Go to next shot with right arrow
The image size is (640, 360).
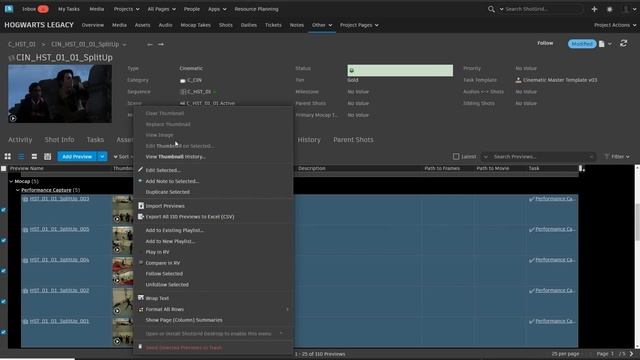(x=161, y=44)
